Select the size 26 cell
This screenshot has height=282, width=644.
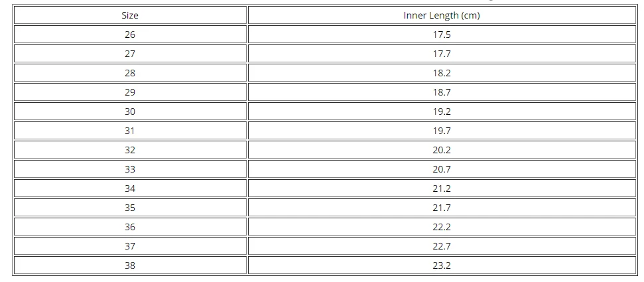(x=130, y=35)
